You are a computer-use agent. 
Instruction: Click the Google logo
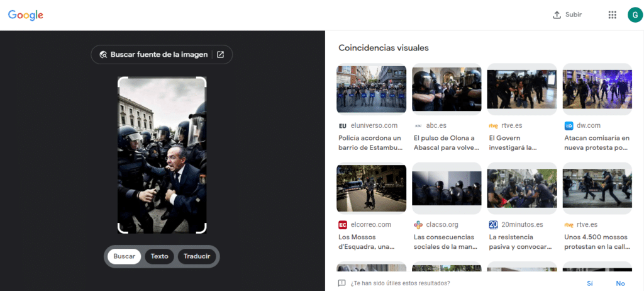(x=25, y=15)
